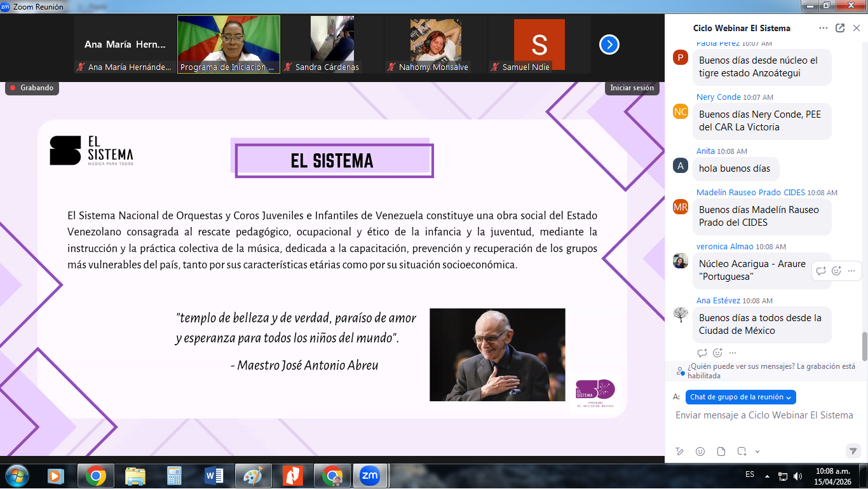
Task: Switch to the Zoom taskbar icon
Action: pyautogui.click(x=370, y=475)
